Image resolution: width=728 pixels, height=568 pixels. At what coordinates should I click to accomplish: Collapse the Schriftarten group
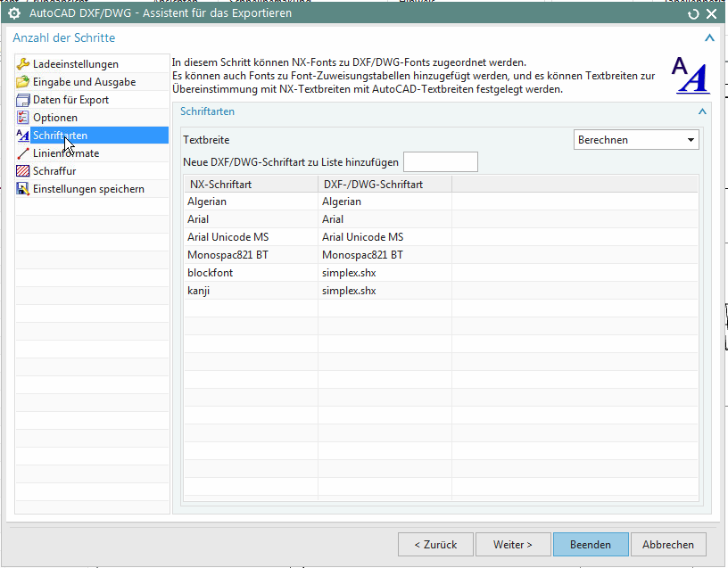click(702, 111)
